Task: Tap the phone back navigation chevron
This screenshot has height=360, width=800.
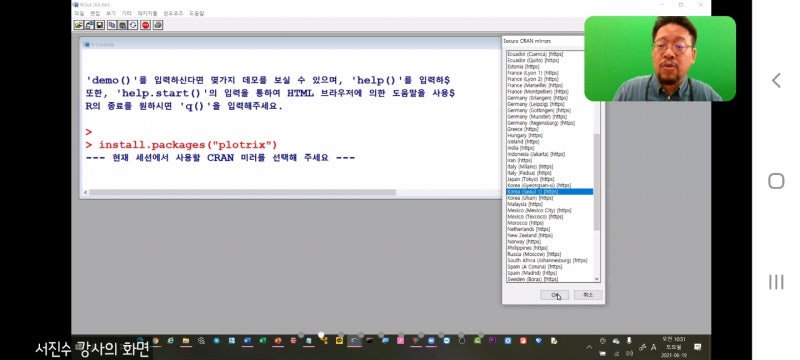Action: [776, 80]
